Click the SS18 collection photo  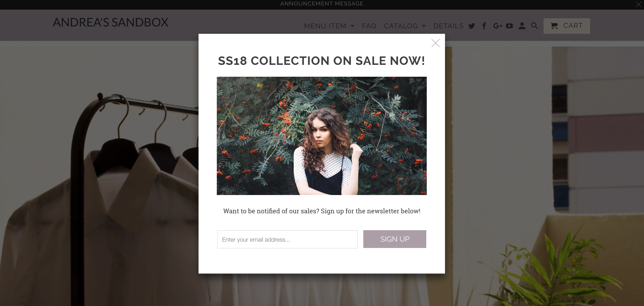pyautogui.click(x=322, y=136)
